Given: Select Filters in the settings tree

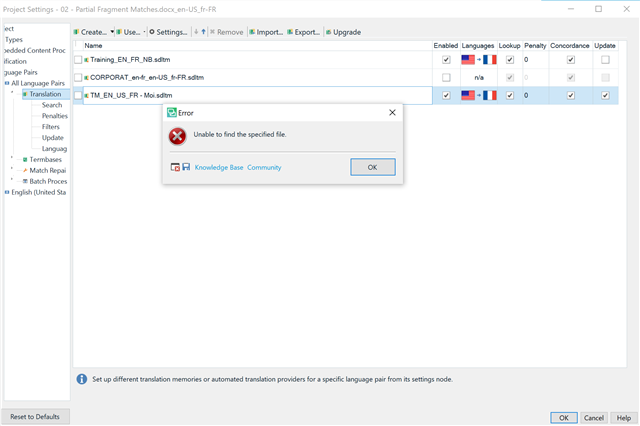Looking at the screenshot, I should [x=51, y=127].
